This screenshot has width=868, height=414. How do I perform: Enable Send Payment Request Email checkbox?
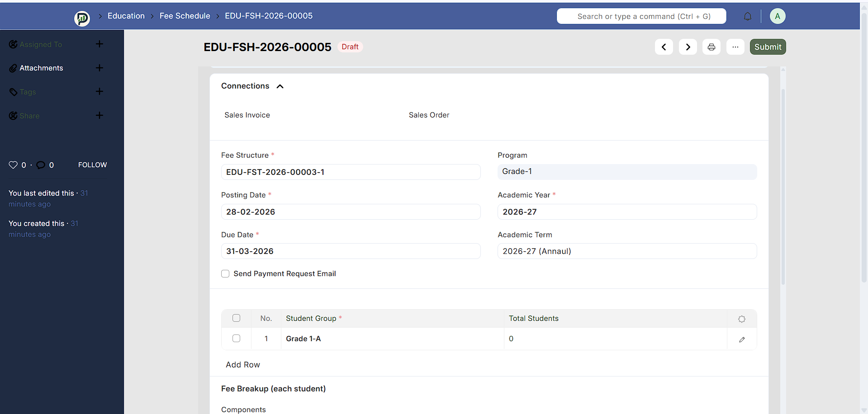(225, 274)
